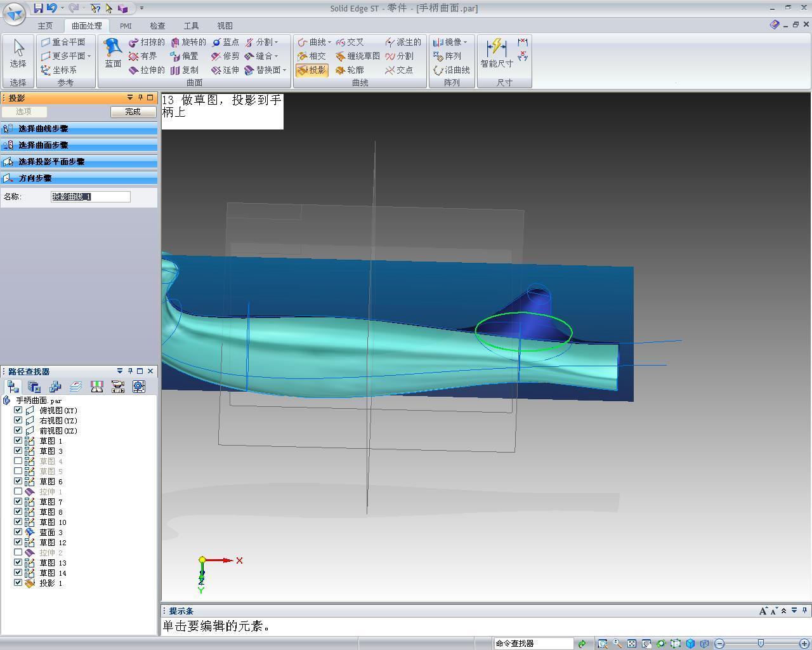Select the 轮廓 contour curve tool

pyautogui.click(x=350, y=70)
